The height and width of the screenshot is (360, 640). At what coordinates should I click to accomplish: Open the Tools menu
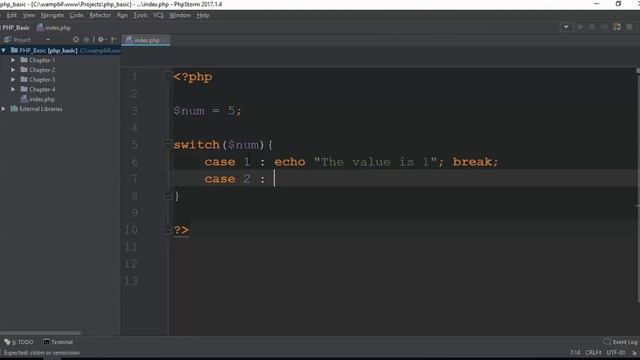coord(140,15)
